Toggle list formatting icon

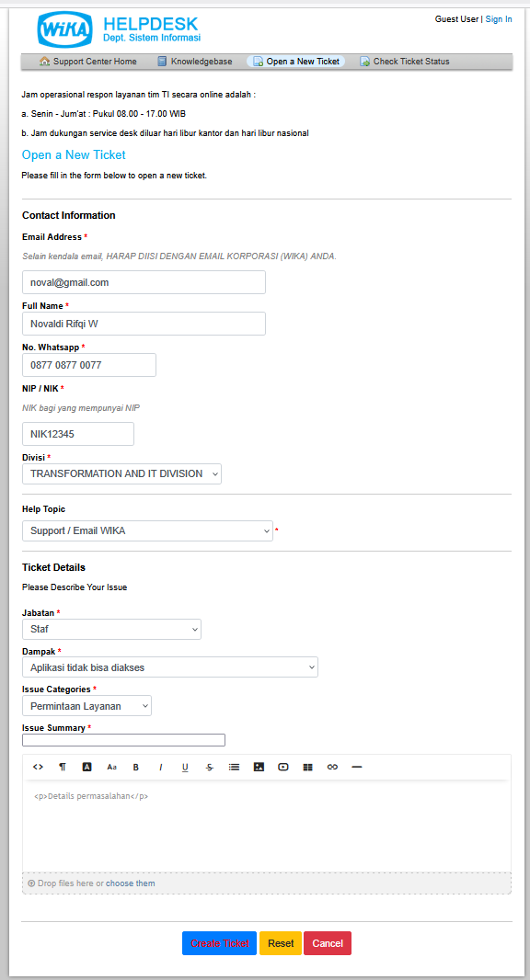point(234,767)
